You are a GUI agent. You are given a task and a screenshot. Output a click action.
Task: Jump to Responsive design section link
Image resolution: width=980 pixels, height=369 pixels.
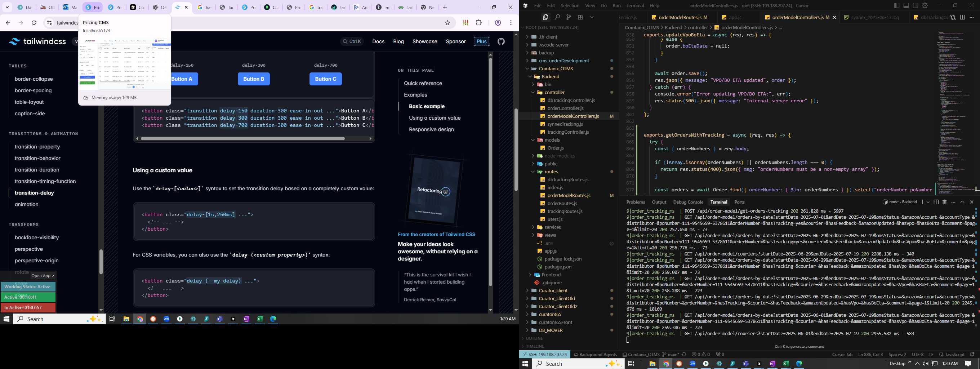pyautogui.click(x=431, y=129)
